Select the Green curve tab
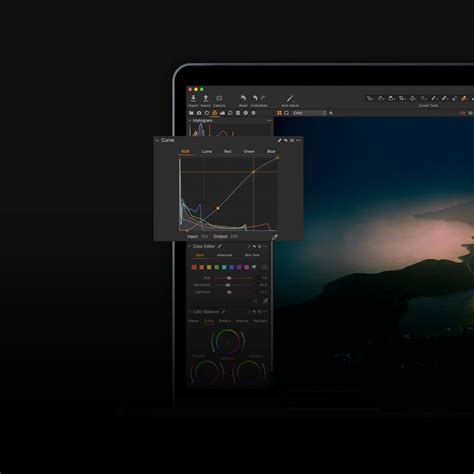 (249, 151)
